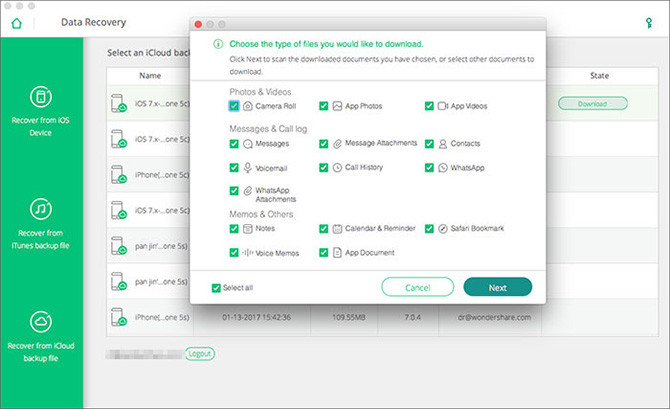Image resolution: width=670 pixels, height=409 pixels.
Task: Click the Logout link
Action: (200, 353)
